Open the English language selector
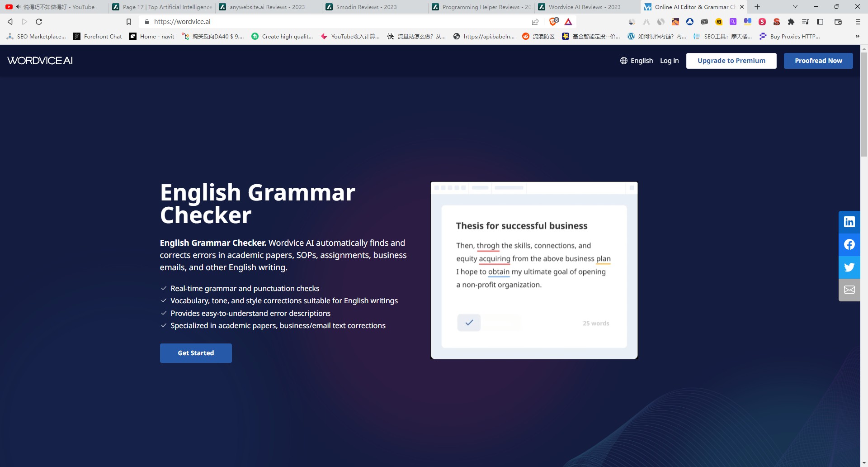 pos(637,61)
